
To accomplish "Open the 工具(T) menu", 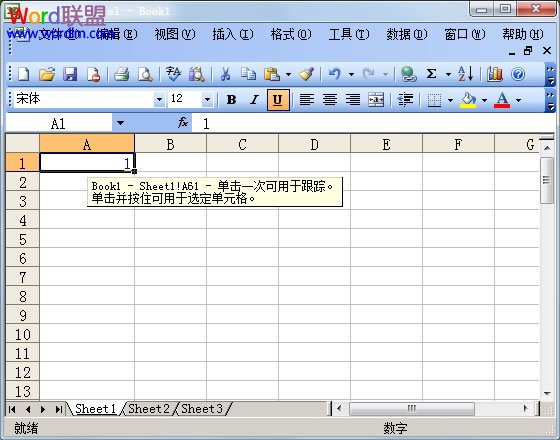I will [x=349, y=34].
